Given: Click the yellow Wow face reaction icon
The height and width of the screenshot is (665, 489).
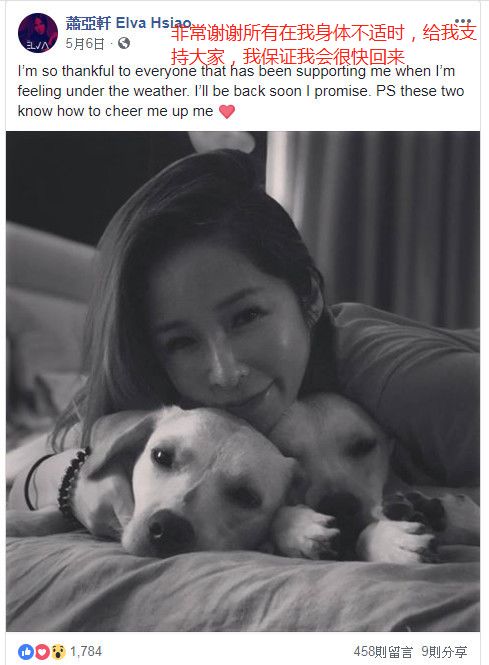Looking at the screenshot, I should point(58,651).
